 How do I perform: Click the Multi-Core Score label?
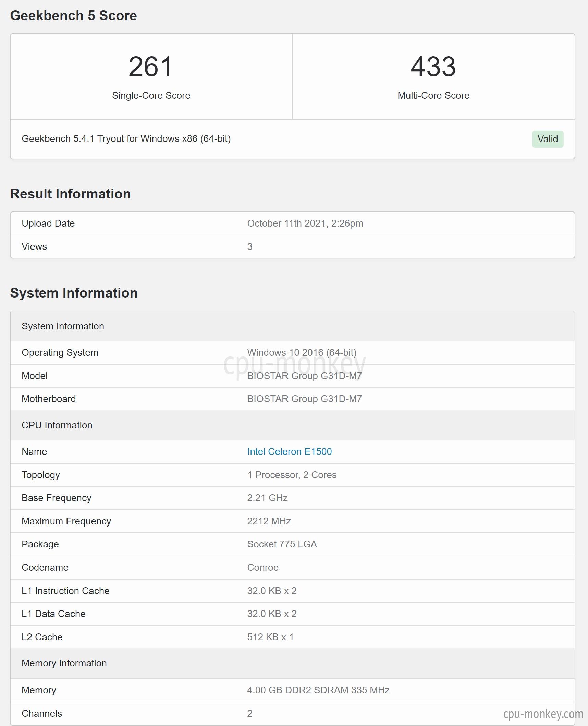[x=433, y=95]
